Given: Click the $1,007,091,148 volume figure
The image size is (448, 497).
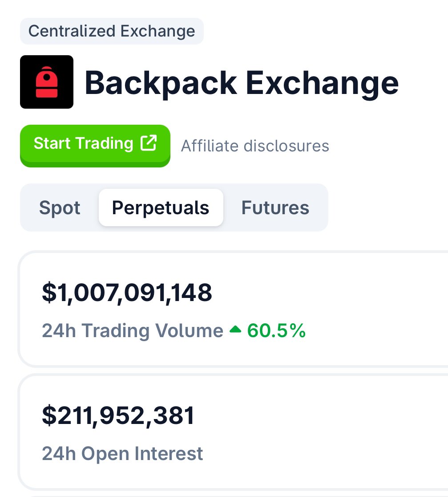Looking at the screenshot, I should click(x=127, y=293).
